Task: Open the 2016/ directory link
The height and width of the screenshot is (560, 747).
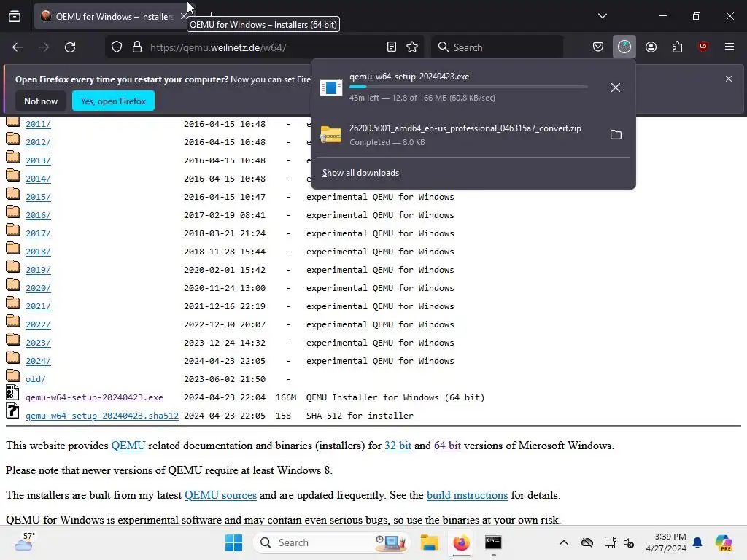Action: [38, 215]
